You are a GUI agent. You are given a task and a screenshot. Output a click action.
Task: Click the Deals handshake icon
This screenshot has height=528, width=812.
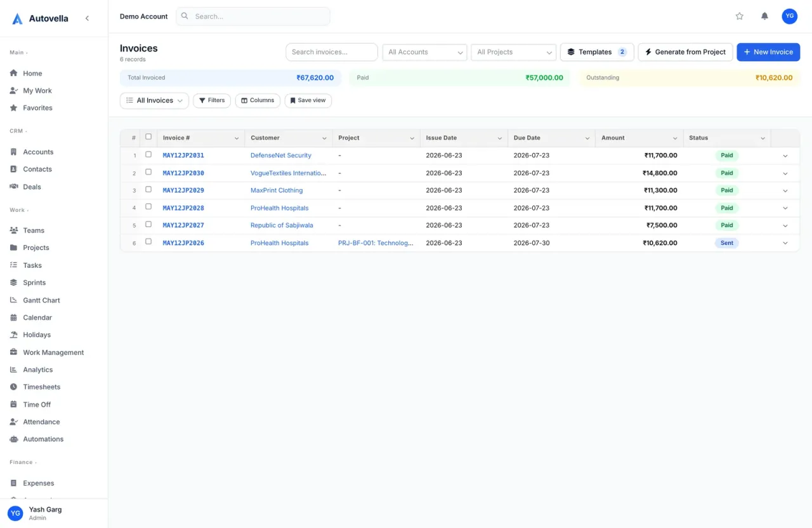(14, 187)
